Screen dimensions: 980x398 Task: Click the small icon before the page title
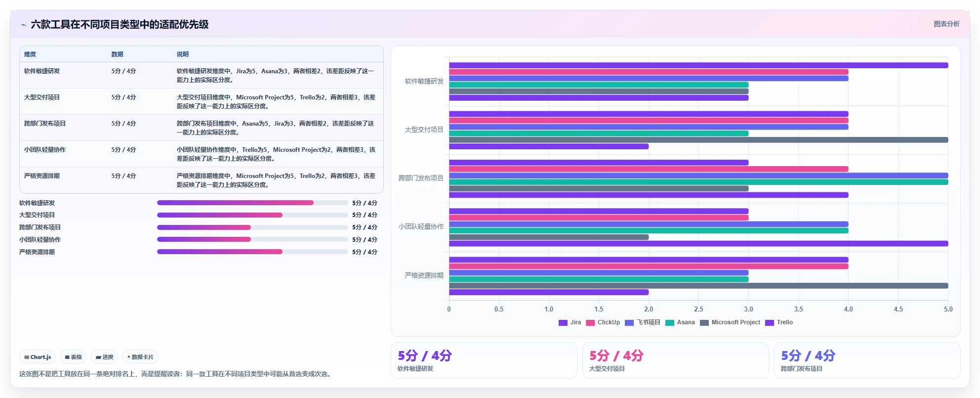[23, 25]
